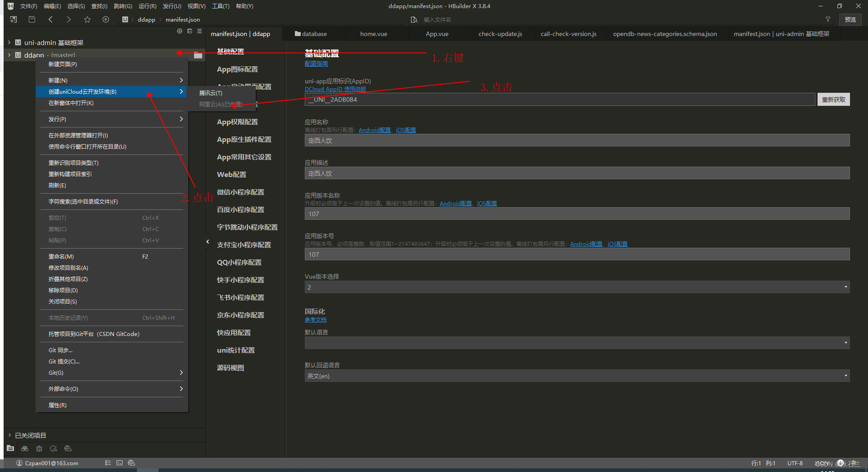Image resolution: width=868 pixels, height=472 pixels.
Task: Open the 文件(F) menu
Action: pyautogui.click(x=29, y=6)
